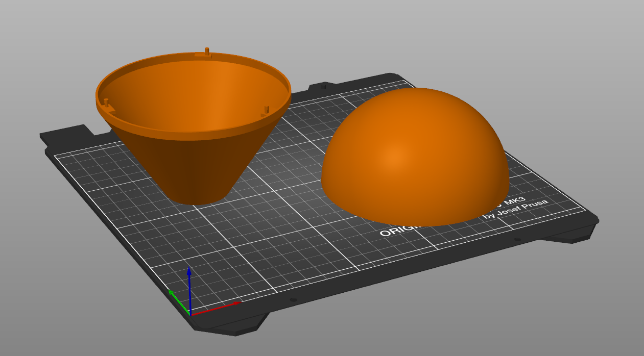Click the right edge bed screw hole

click(x=517, y=239)
